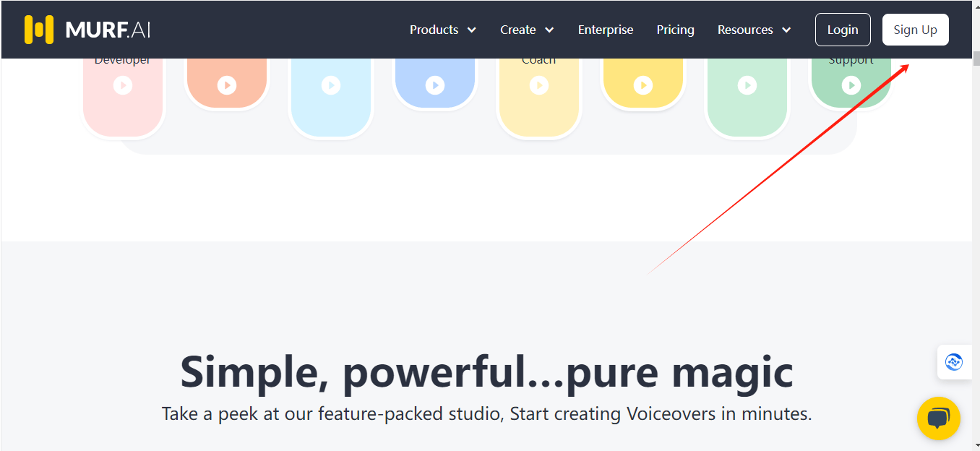Image resolution: width=980 pixels, height=451 pixels.
Task: Play the orange voice card sample
Action: click(x=227, y=85)
